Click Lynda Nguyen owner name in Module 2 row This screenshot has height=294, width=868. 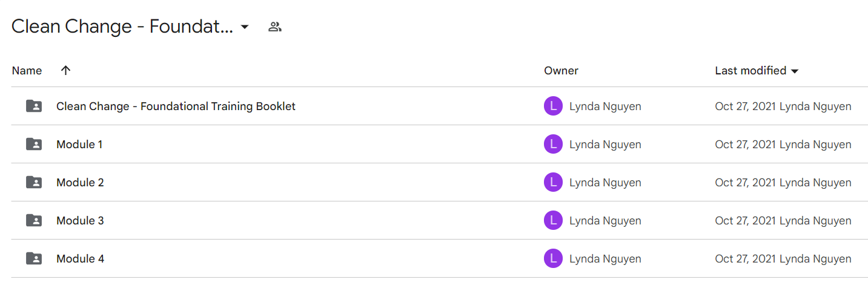click(605, 183)
